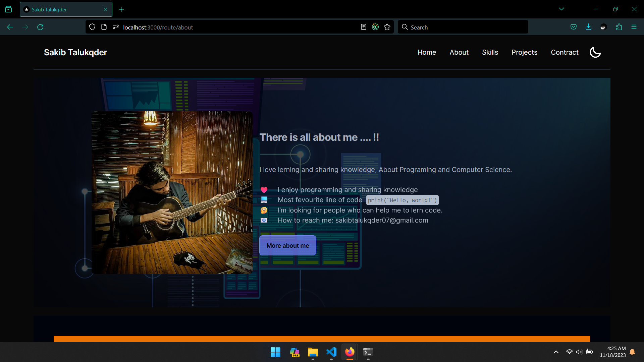Toggle the dark mode moon icon
Image resolution: width=644 pixels, height=362 pixels.
(x=595, y=52)
